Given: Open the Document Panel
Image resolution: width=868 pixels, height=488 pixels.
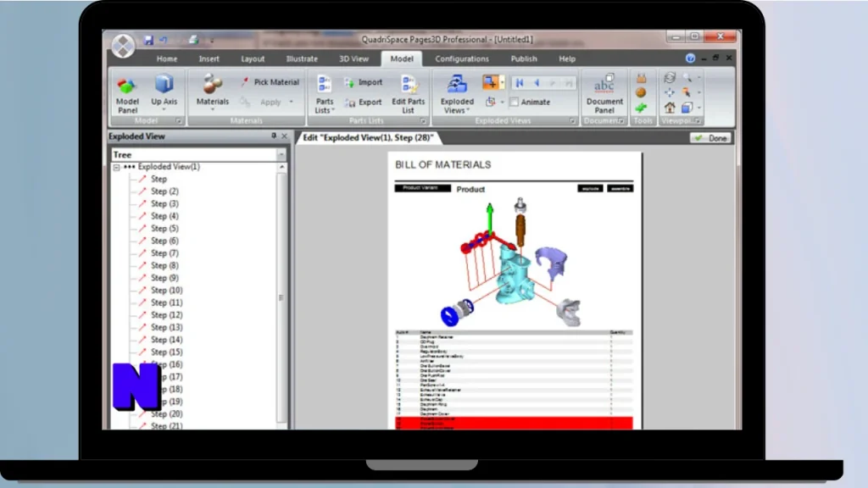Looking at the screenshot, I should tap(604, 94).
